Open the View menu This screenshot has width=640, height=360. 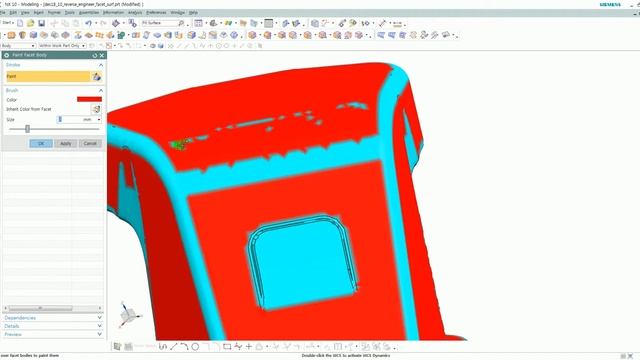(25, 13)
